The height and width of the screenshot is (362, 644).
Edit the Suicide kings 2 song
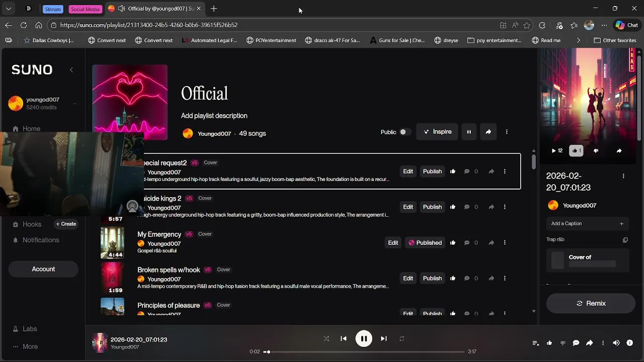click(x=408, y=207)
